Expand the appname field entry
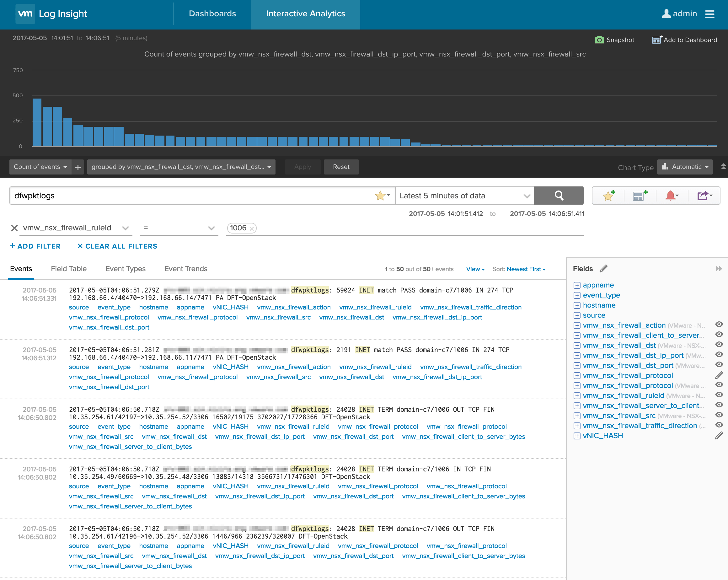The image size is (728, 580). tap(577, 285)
